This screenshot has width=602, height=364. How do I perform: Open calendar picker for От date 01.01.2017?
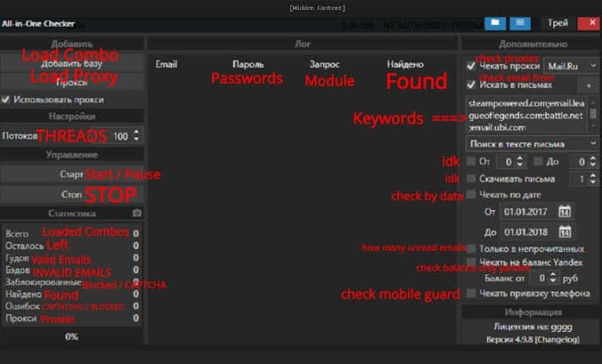click(x=565, y=212)
